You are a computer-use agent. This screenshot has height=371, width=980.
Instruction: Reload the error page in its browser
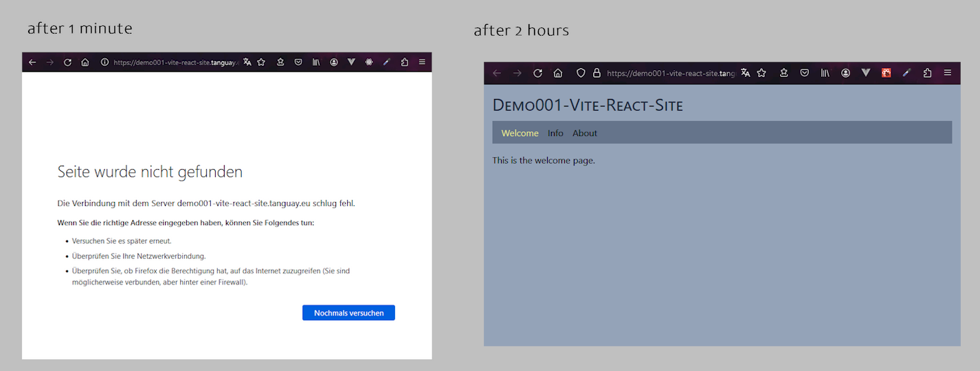pos(67,63)
